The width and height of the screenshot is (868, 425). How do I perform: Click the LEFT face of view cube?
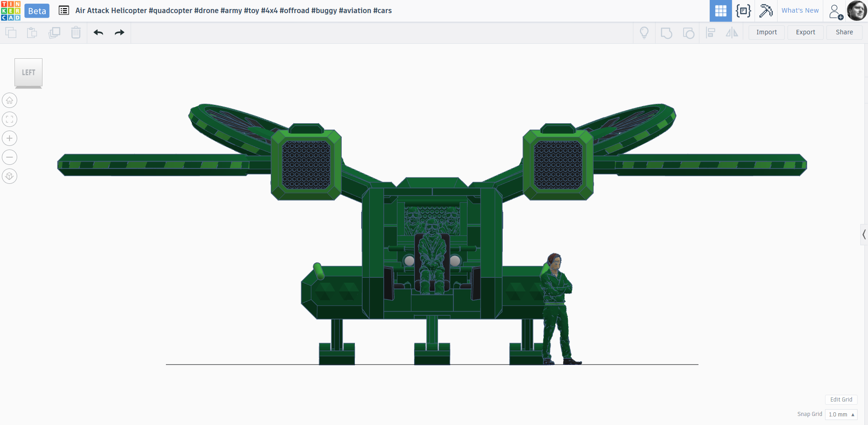pos(28,72)
